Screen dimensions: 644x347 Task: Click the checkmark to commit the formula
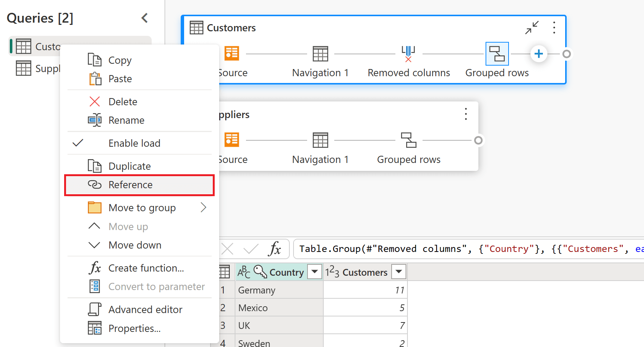pos(250,249)
